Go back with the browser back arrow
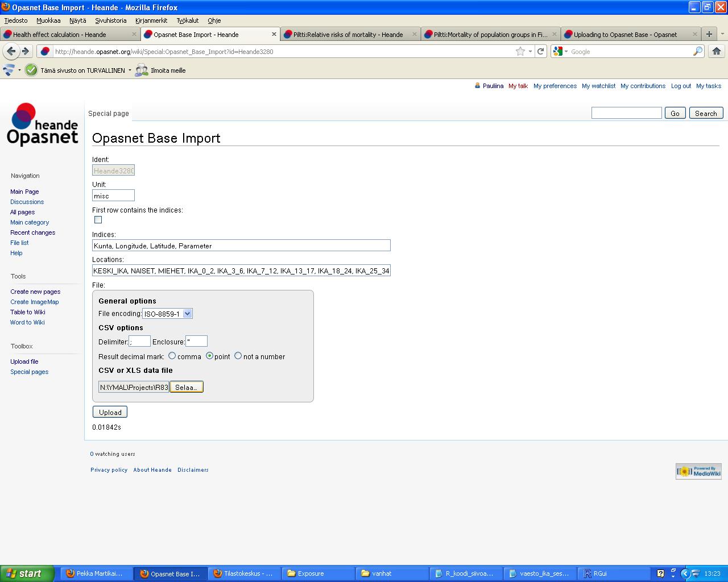 [x=11, y=51]
